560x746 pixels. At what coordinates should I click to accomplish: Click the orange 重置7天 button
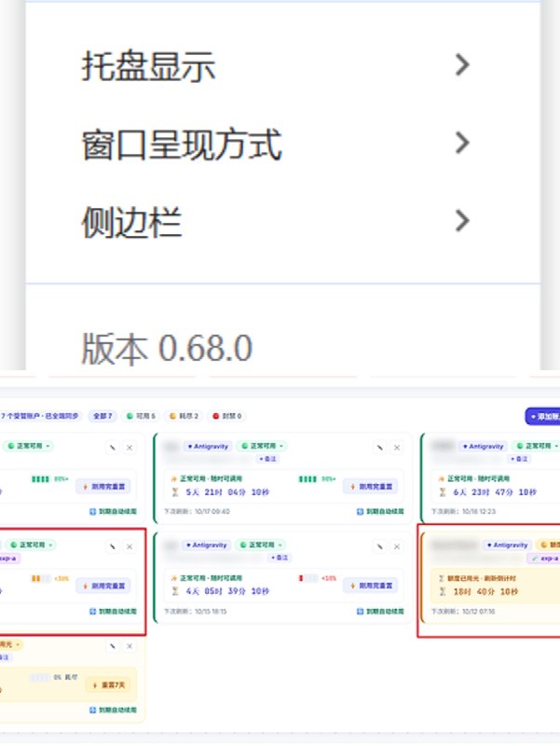point(108,685)
